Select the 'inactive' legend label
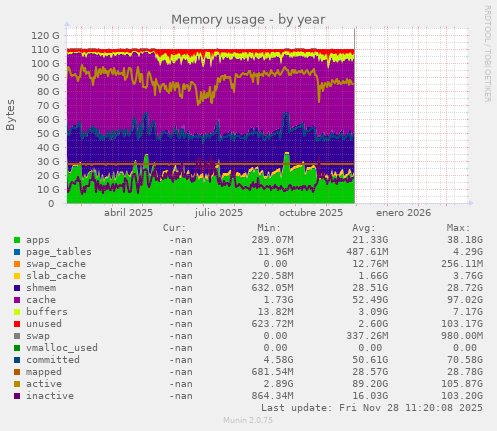Image resolution: width=497 pixels, height=431 pixels. 50,396
